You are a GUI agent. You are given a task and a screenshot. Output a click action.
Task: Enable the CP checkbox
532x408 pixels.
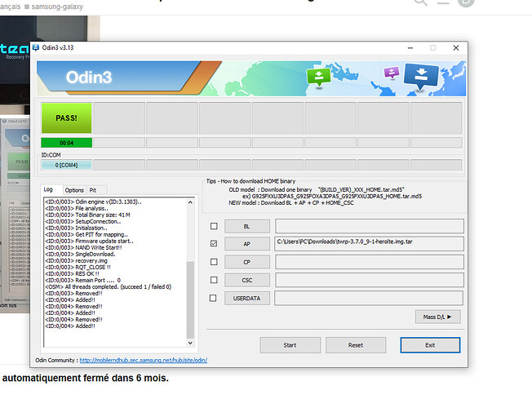214,262
